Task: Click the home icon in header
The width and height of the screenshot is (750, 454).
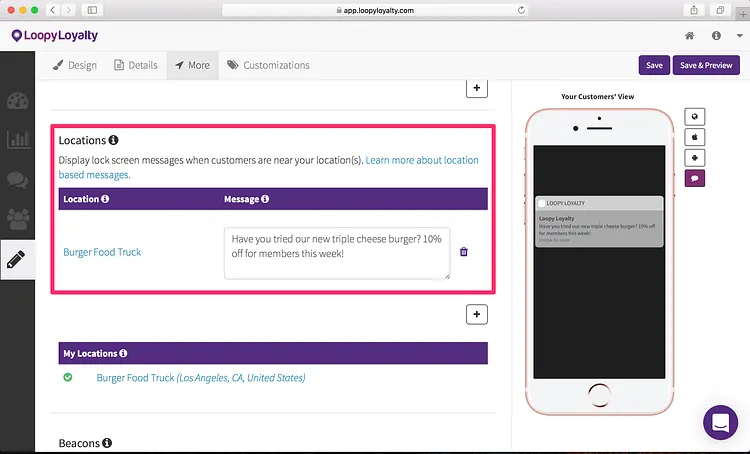Action: [x=689, y=35]
